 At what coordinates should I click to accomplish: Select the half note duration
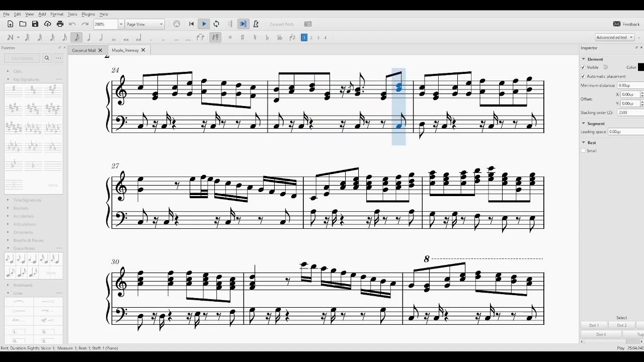pyautogui.click(x=101, y=38)
